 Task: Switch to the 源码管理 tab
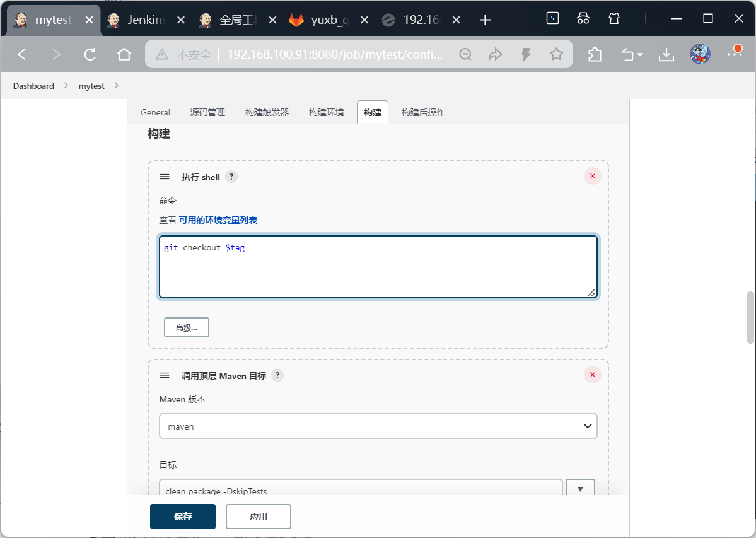pos(207,112)
